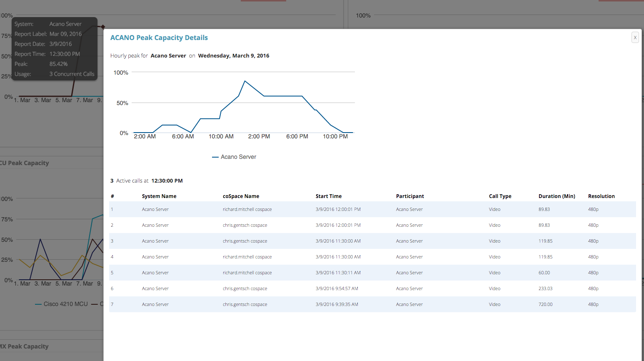Viewport: 644px width, 361px height.
Task: Click the Resolution column header
Action: pyautogui.click(x=601, y=196)
